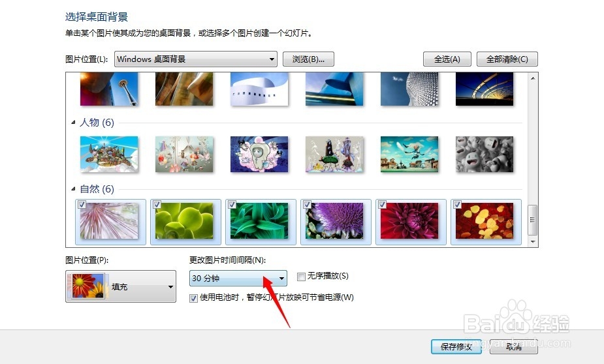604x364 pixels.
Task: Click the red and yellow leaves thumbnail
Action: tap(485, 221)
